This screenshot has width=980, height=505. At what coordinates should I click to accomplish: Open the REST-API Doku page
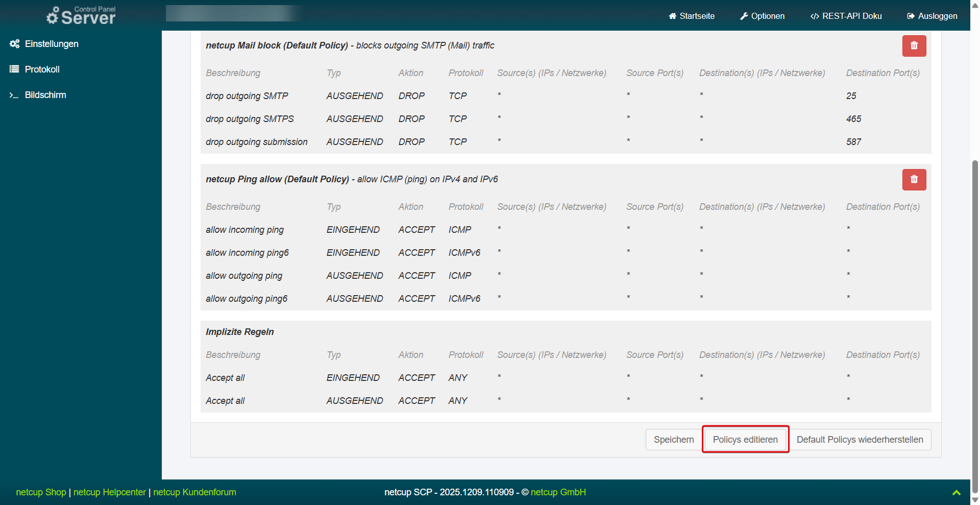coord(846,16)
